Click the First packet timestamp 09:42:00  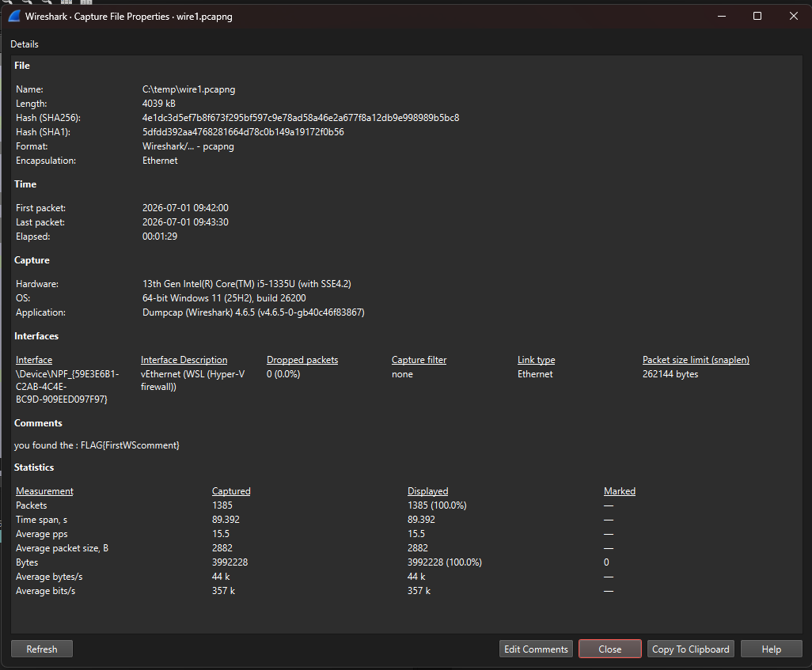[x=185, y=207]
